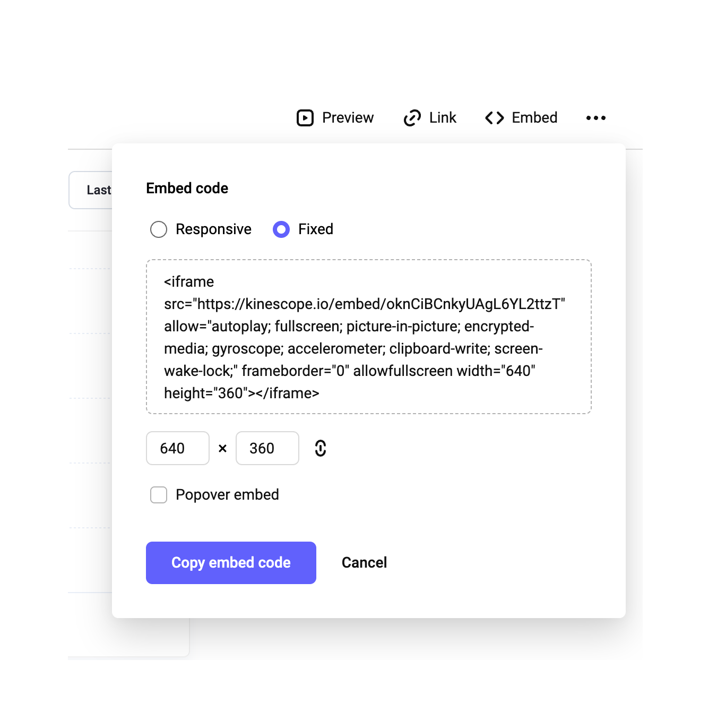Click the height field showing 360
Screen dimensions: 717x728
click(267, 448)
